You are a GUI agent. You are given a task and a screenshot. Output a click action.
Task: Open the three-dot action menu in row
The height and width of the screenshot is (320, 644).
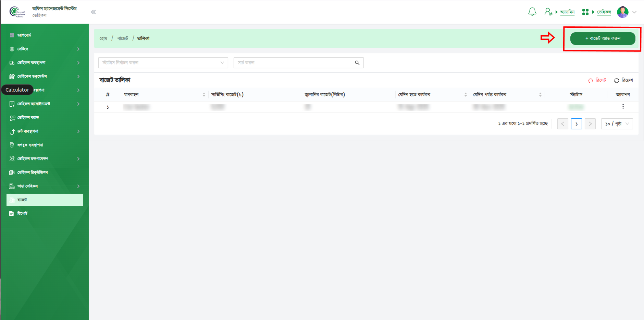pos(623,107)
